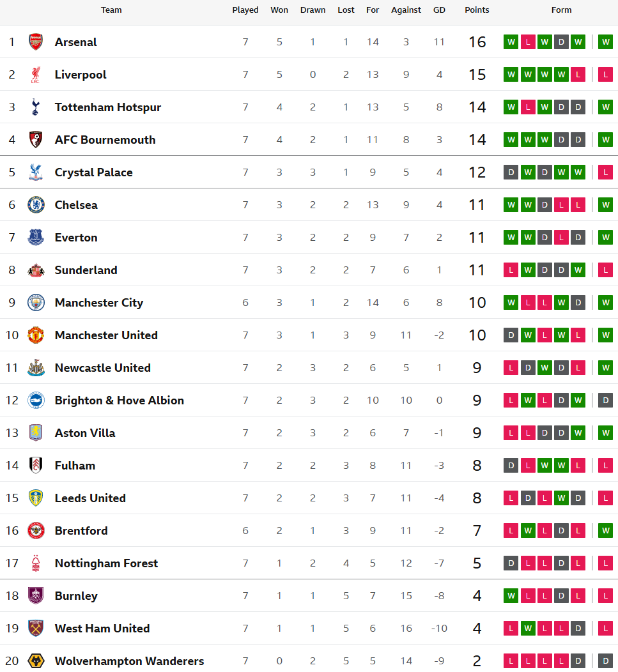Click the Arsenal club crest icon
The width and height of the screenshot is (618, 672).
coord(36,42)
